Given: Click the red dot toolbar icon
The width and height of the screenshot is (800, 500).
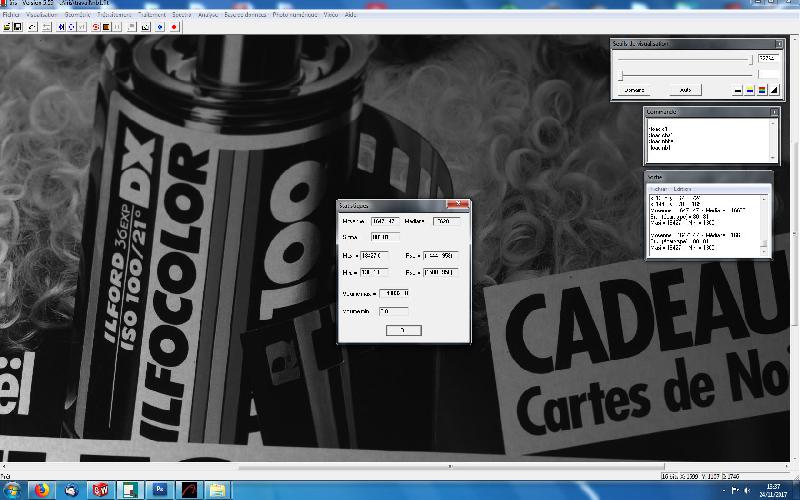Looking at the screenshot, I should (174, 27).
